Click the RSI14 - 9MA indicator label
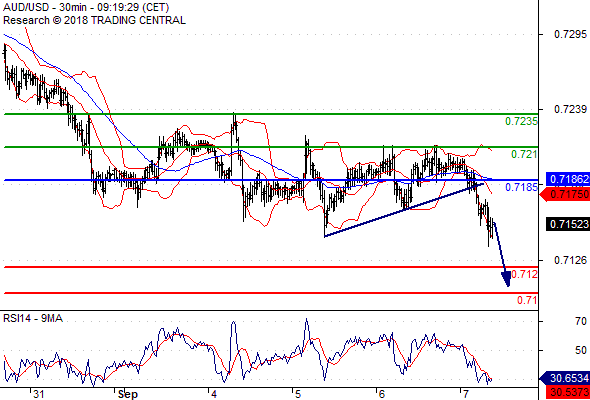 (x=33, y=319)
